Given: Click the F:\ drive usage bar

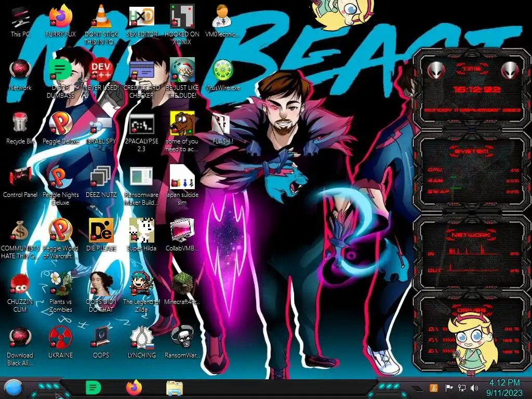Looking at the screenshot, I should pos(474,340).
